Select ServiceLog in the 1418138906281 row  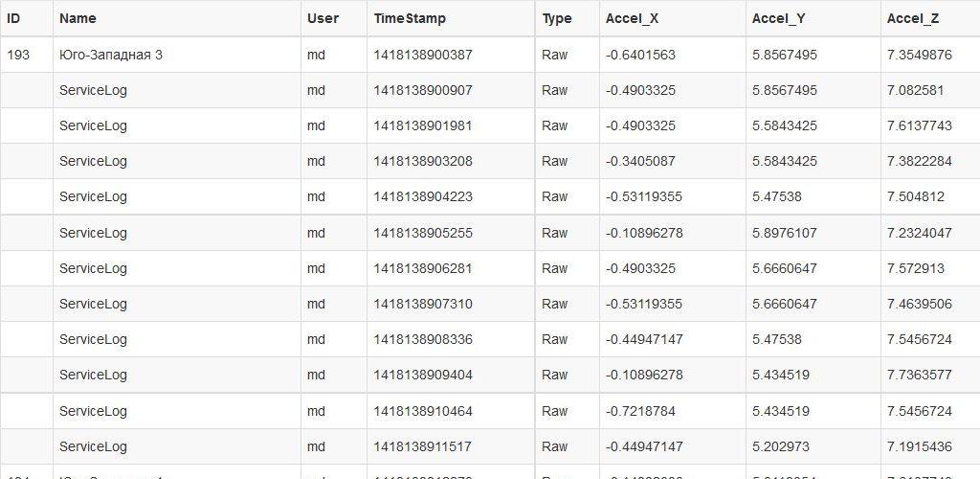pos(93,268)
